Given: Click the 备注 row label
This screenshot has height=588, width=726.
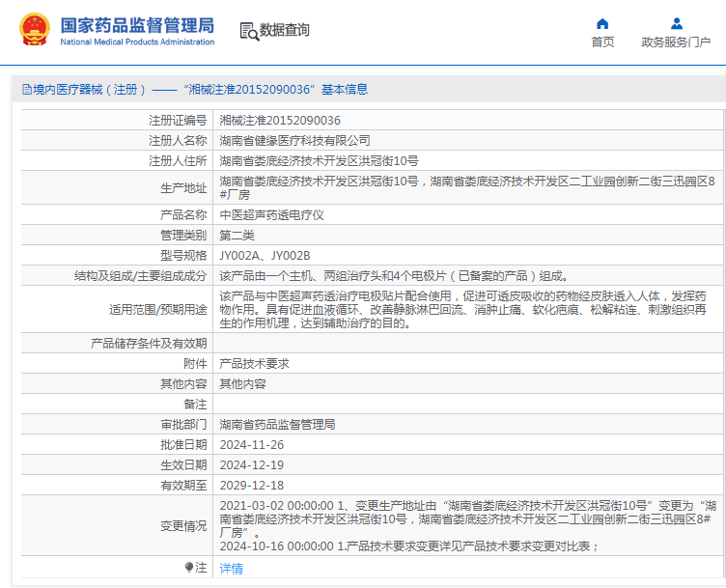Looking at the screenshot, I should click(195, 405).
